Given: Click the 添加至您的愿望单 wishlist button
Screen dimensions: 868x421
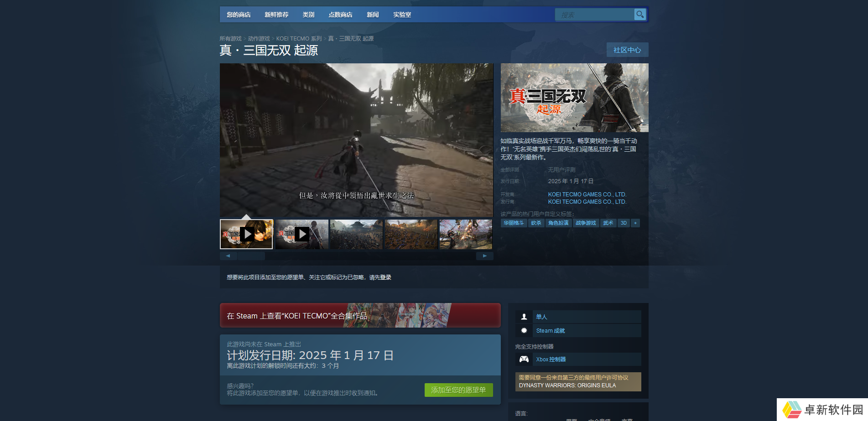Looking at the screenshot, I should tap(458, 390).
